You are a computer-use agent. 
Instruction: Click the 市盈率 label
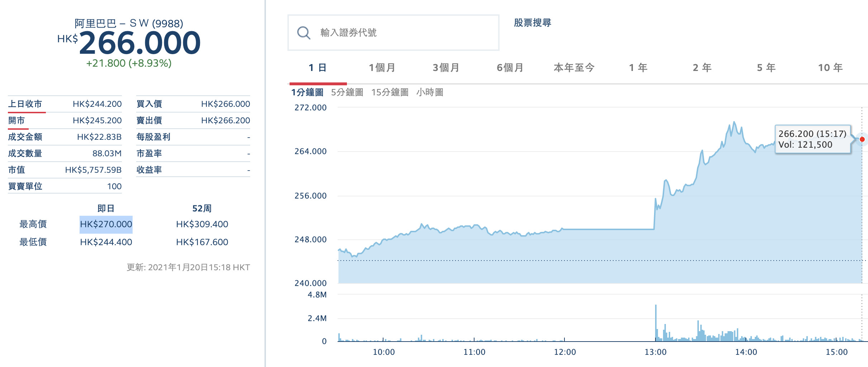pos(149,153)
